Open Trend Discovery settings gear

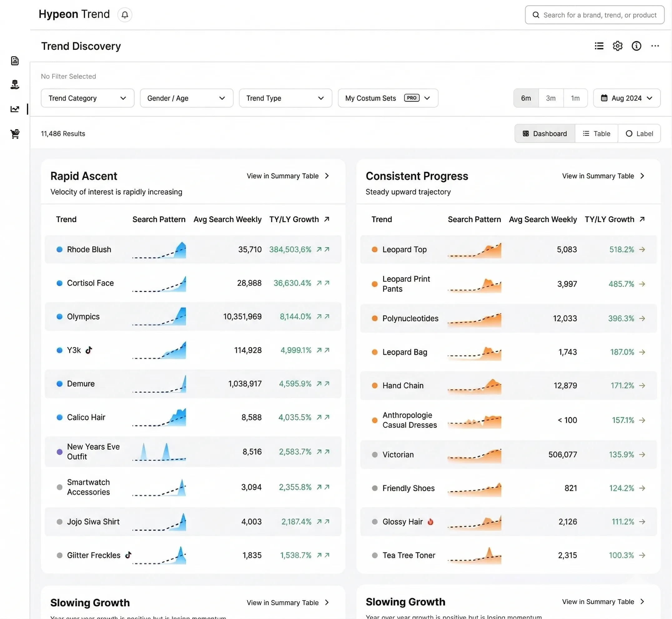click(x=617, y=46)
